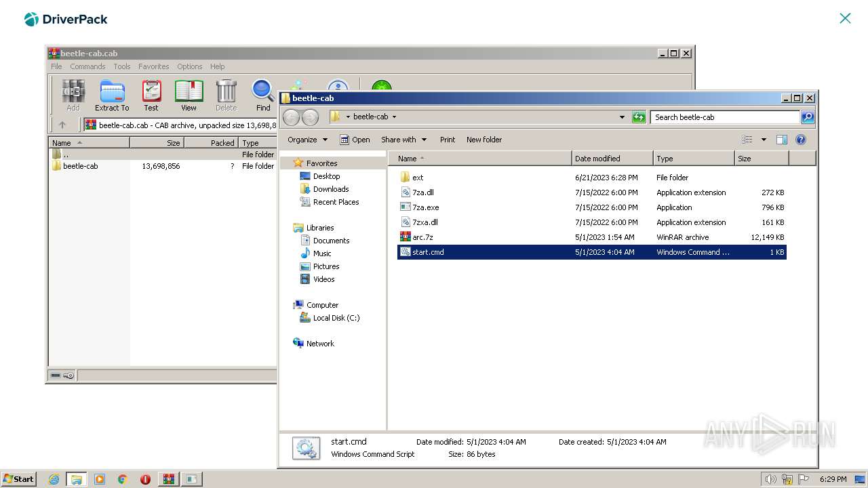
Task: Click the search magnifier icon in Explorer
Action: 807,117
